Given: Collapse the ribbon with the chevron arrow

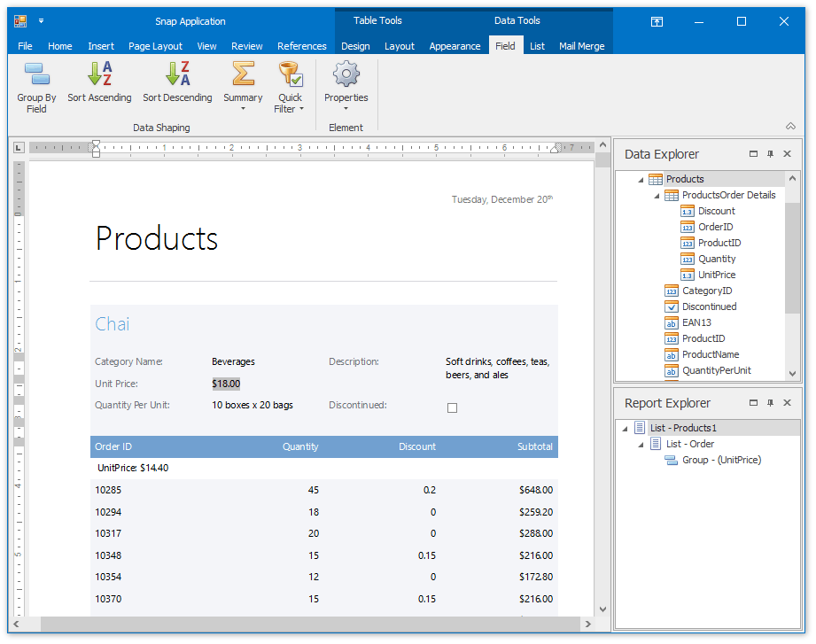Looking at the screenshot, I should pos(790,127).
